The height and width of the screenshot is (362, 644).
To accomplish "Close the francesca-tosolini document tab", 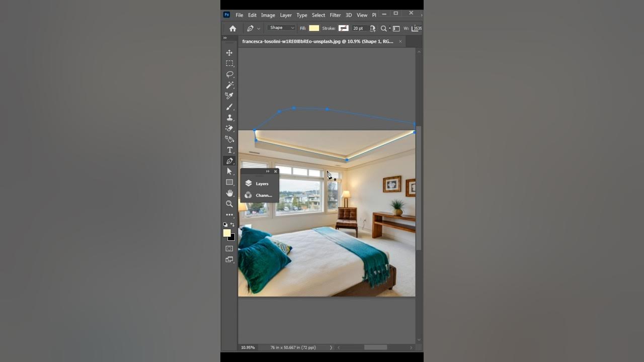I will pos(400,41).
